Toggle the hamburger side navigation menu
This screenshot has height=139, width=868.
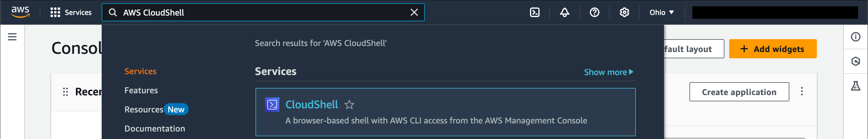12,37
